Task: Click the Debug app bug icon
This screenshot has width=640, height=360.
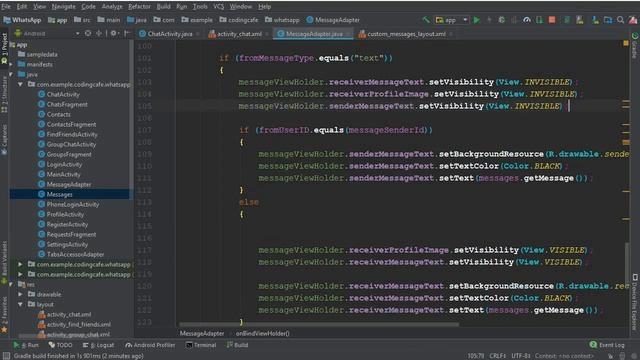Action: (x=502, y=20)
